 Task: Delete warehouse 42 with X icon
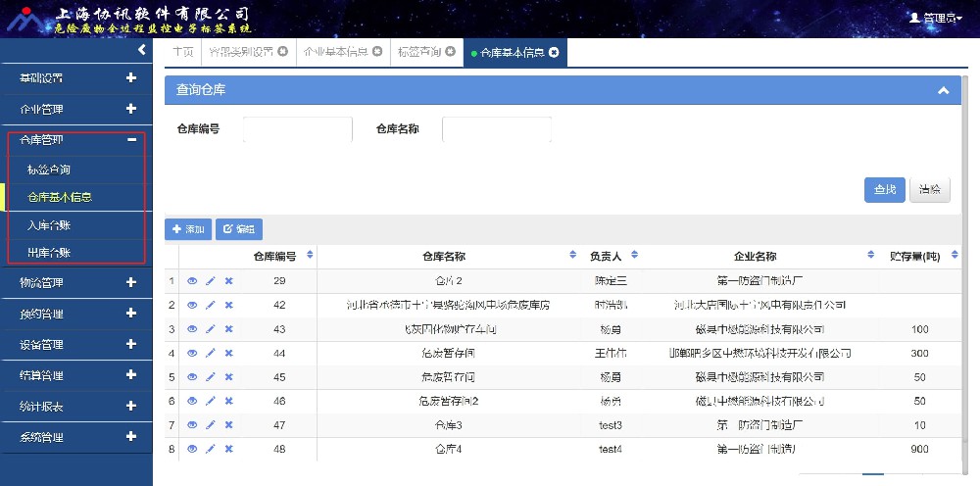[228, 305]
